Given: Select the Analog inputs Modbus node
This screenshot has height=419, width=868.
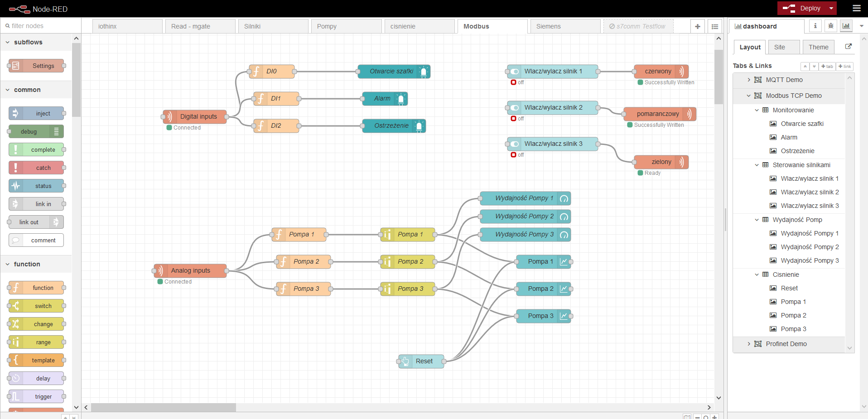Looking at the screenshot, I should coord(190,270).
